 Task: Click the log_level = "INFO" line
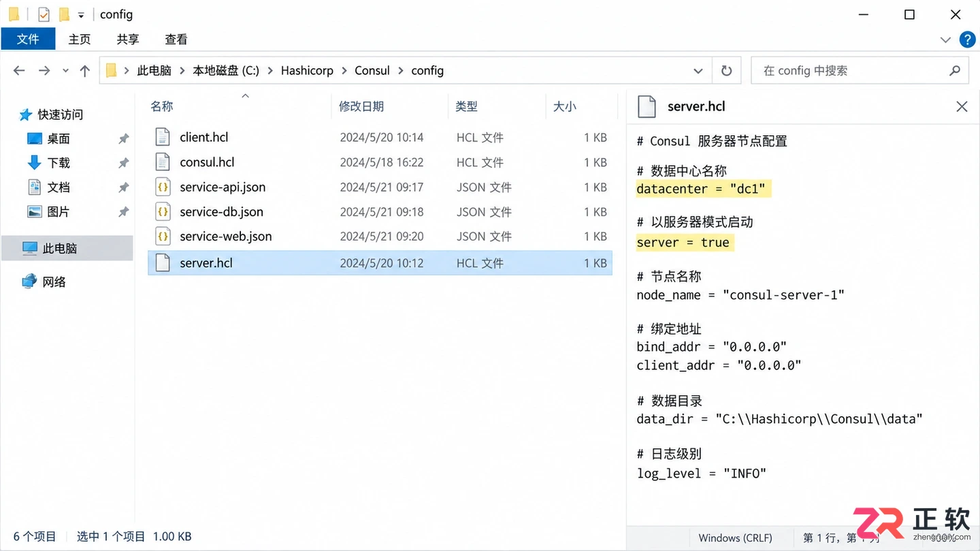[x=702, y=473]
